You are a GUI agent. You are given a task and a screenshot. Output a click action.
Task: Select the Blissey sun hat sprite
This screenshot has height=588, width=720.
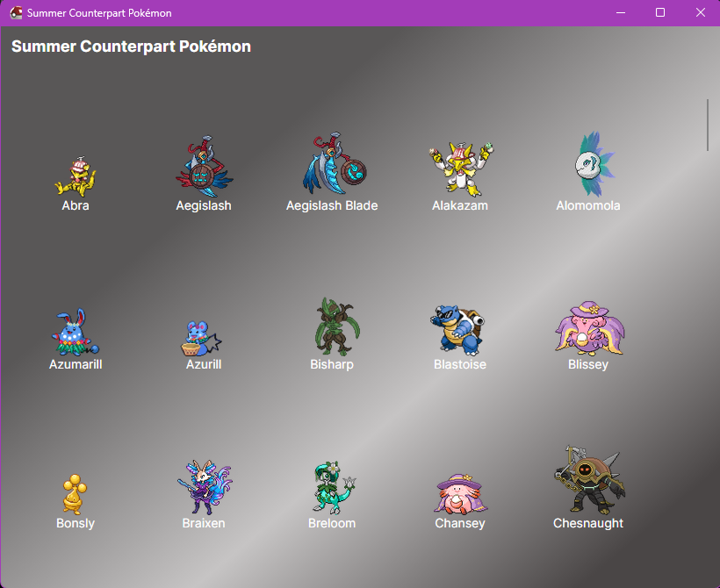click(589, 327)
